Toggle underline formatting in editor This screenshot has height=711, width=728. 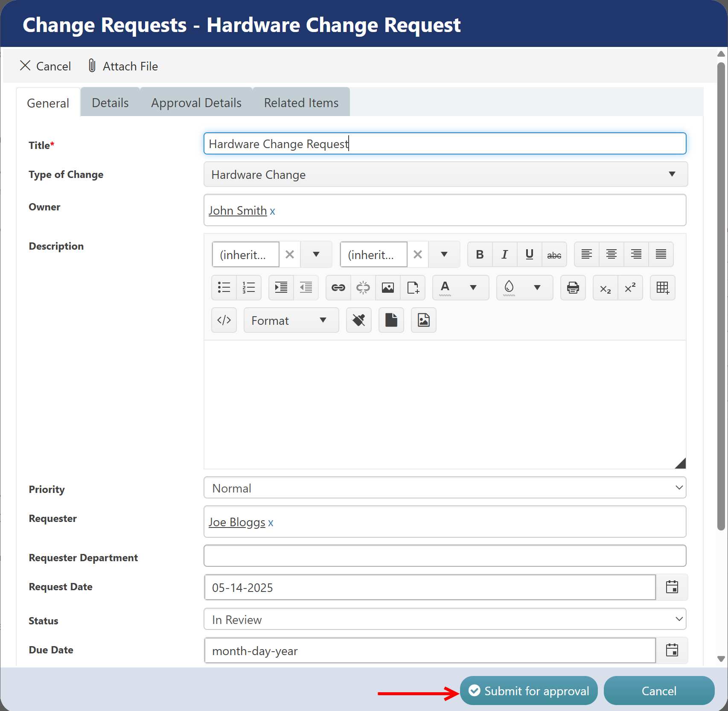click(529, 255)
